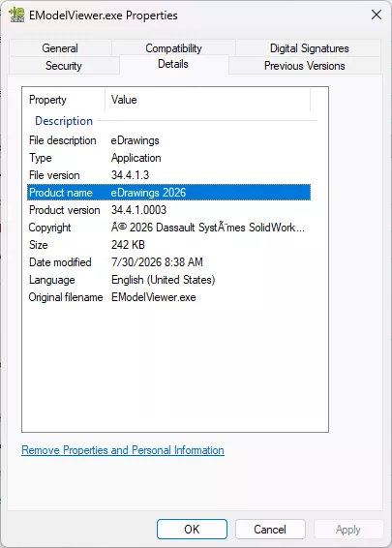Click the English (United States) value
This screenshot has width=392, height=548.
pos(163,280)
